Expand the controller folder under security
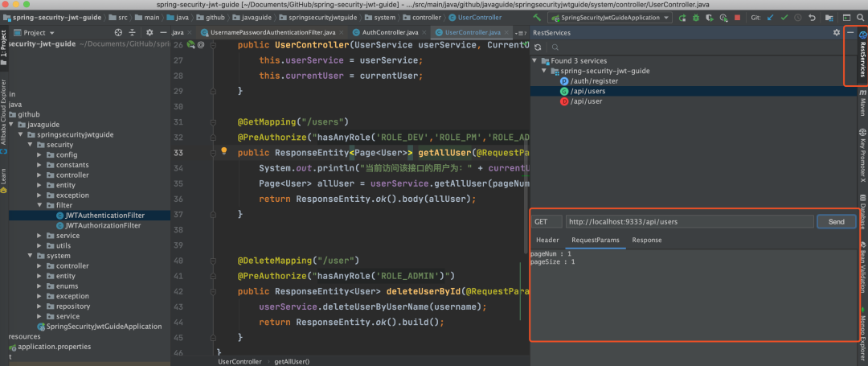 pos(39,175)
